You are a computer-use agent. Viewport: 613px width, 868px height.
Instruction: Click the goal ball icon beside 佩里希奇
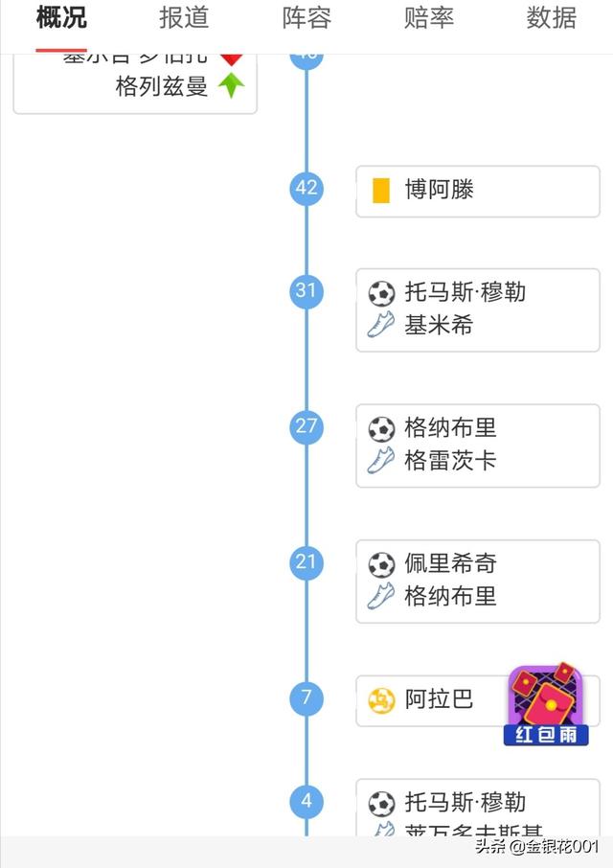382,564
